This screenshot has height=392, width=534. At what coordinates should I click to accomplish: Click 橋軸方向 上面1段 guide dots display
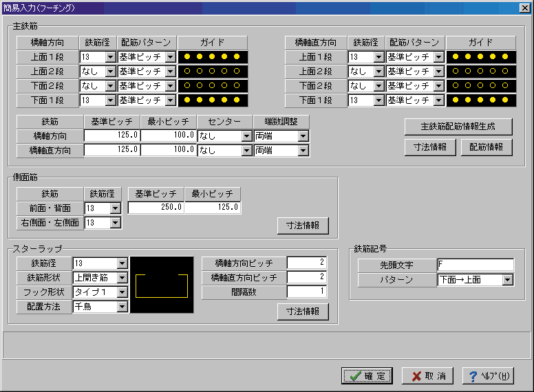tap(213, 57)
